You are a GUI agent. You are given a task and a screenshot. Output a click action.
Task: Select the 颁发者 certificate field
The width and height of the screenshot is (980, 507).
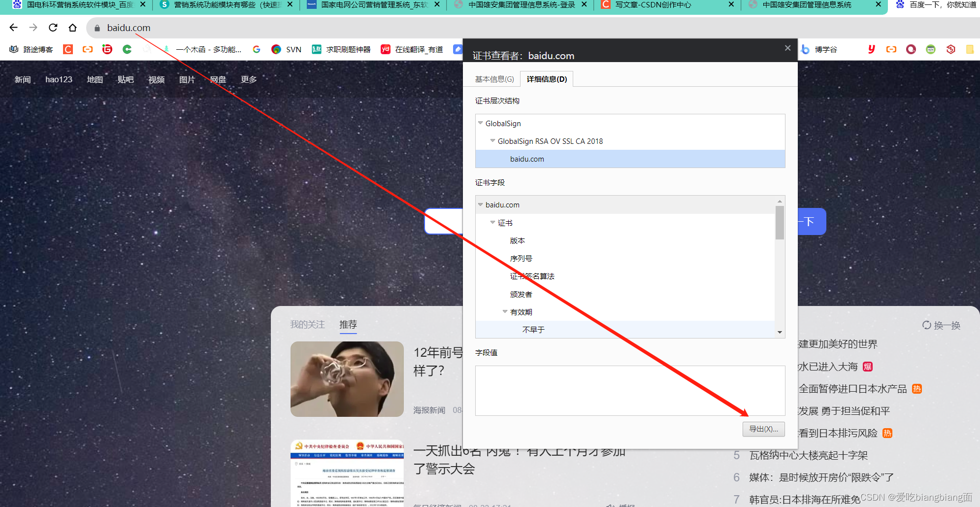point(521,294)
